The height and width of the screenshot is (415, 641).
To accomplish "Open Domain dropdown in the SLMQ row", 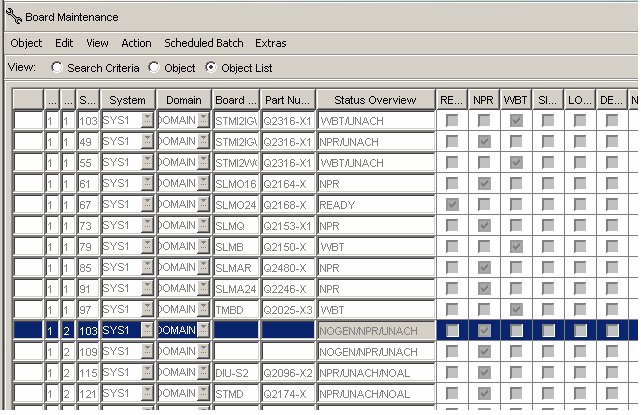I will pos(203,225).
